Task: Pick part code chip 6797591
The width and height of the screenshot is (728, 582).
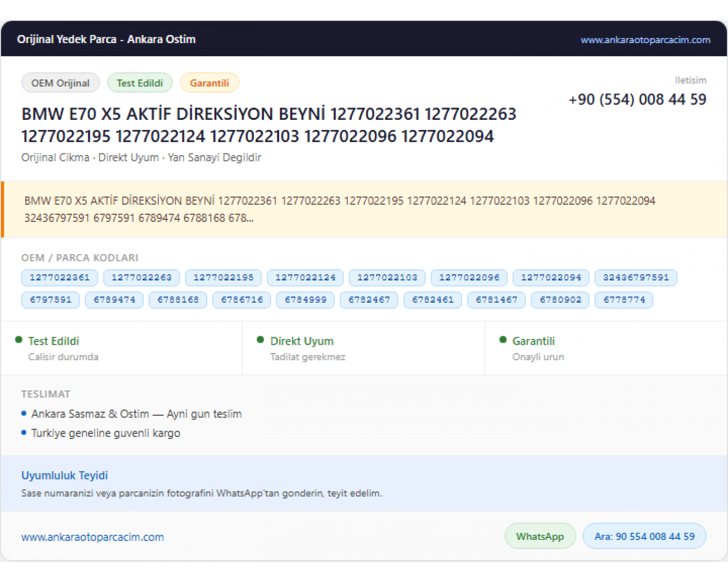Action: (x=50, y=300)
